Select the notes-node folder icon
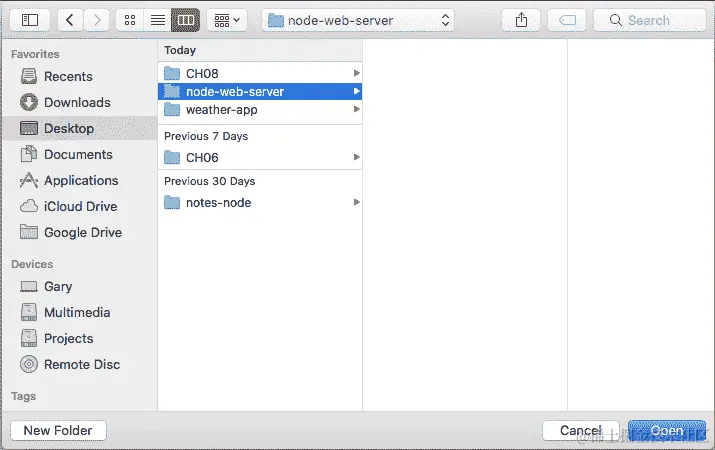 coord(172,202)
